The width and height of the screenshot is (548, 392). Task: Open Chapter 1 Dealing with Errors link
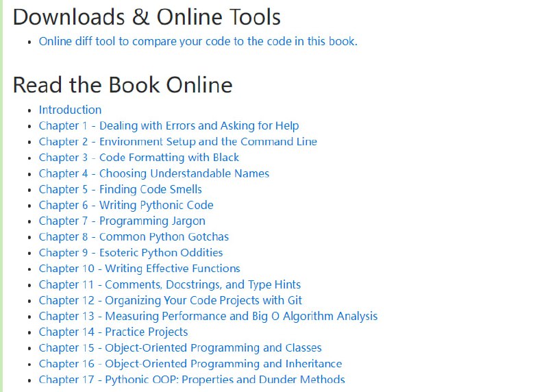[169, 125]
